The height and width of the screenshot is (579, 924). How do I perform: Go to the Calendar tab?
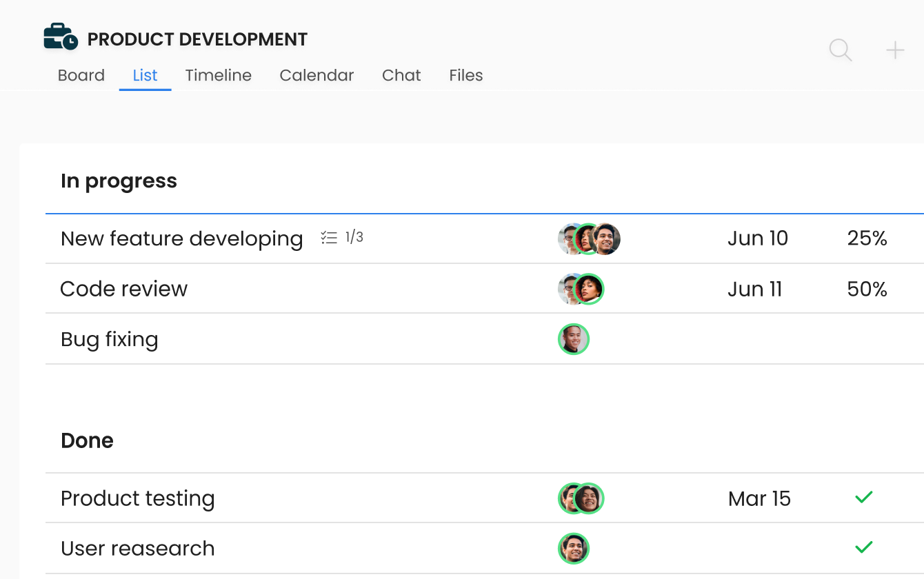pyautogui.click(x=317, y=75)
